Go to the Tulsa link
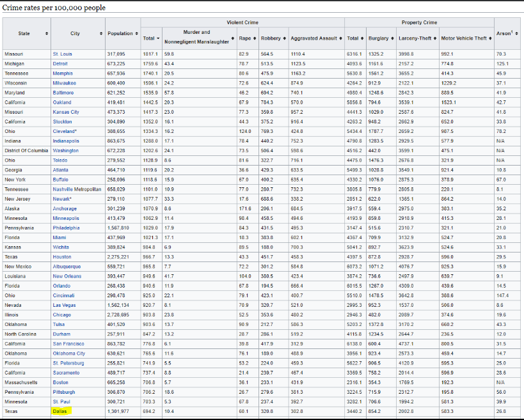 [59, 325]
